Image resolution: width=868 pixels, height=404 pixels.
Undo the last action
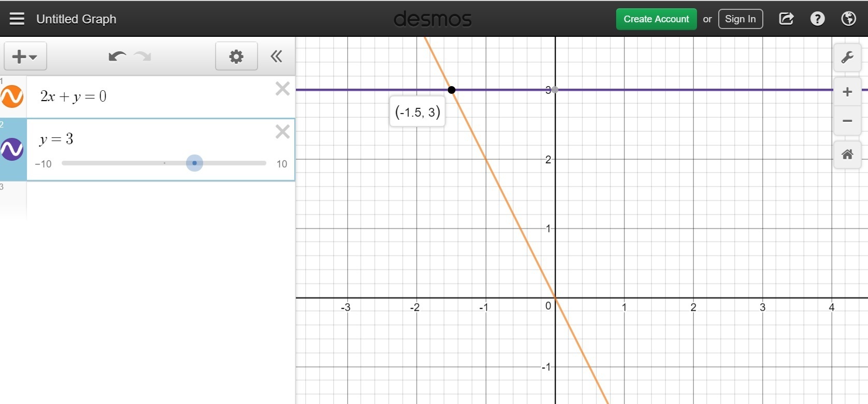click(117, 56)
